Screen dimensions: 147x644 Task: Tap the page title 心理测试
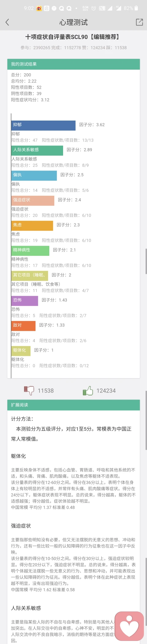point(73,22)
